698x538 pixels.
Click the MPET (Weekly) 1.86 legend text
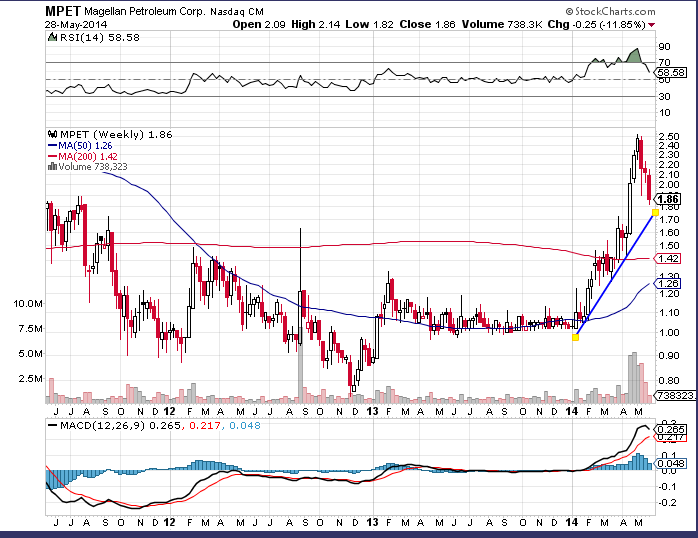click(x=116, y=134)
